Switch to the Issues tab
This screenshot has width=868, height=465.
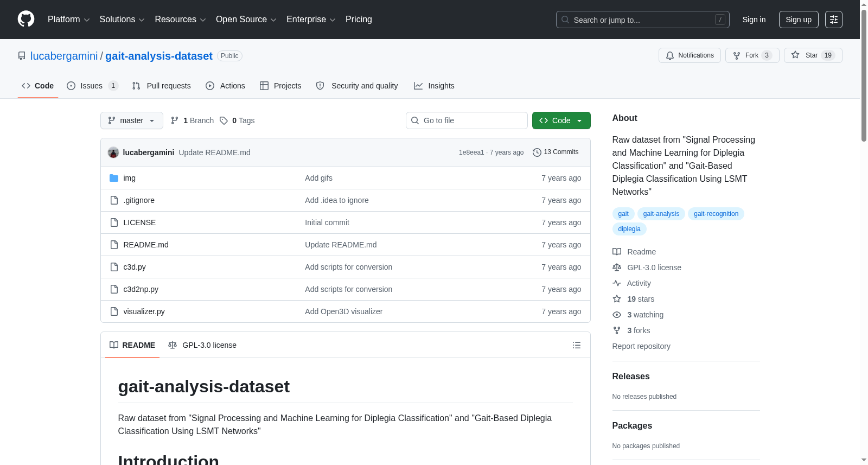pyautogui.click(x=92, y=86)
